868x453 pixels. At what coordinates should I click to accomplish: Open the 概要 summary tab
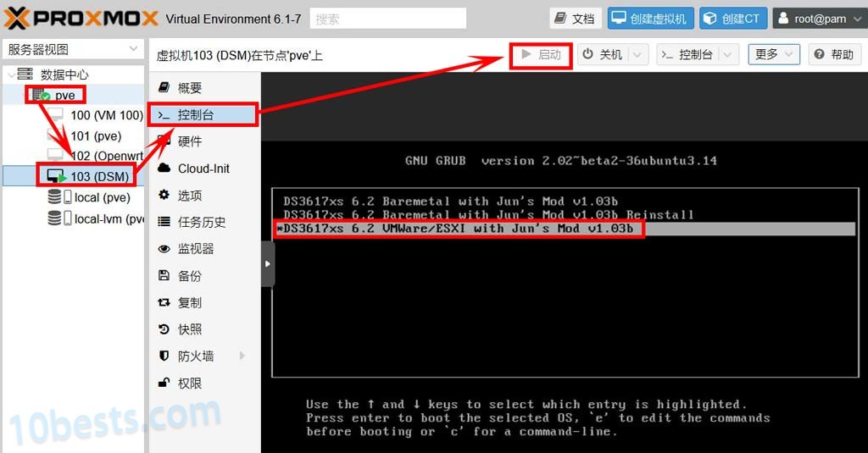click(x=190, y=88)
